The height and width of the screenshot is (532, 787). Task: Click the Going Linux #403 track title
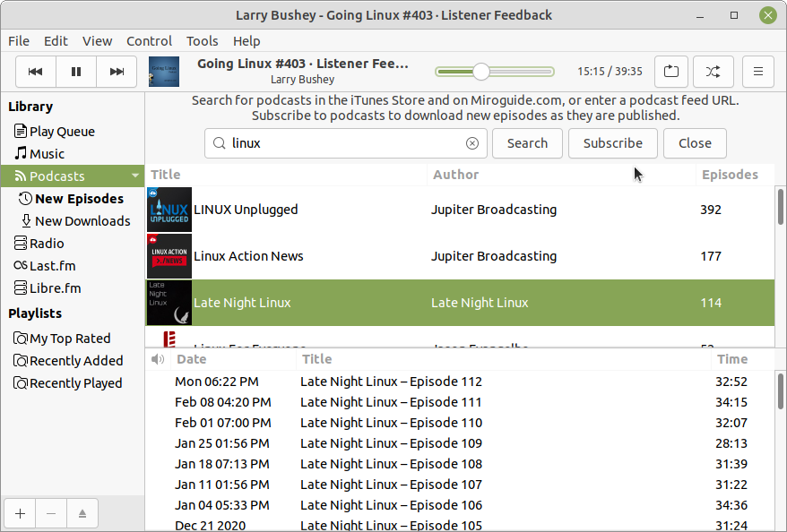click(x=303, y=64)
